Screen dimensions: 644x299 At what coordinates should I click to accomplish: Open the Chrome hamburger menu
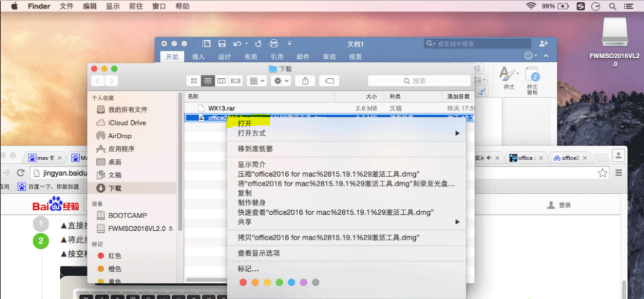point(619,173)
